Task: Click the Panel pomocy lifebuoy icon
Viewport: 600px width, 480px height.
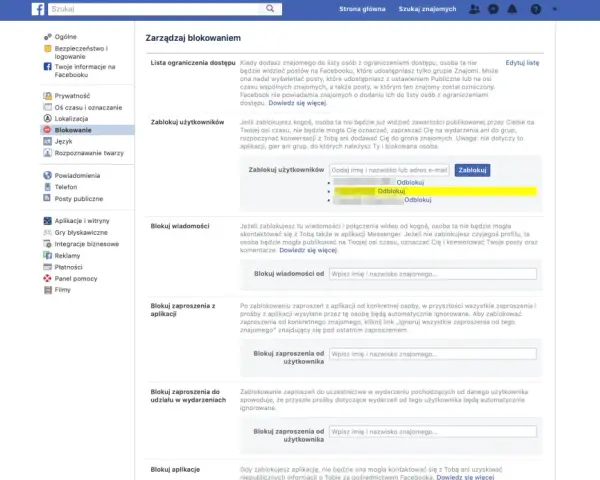Action: 47,278
